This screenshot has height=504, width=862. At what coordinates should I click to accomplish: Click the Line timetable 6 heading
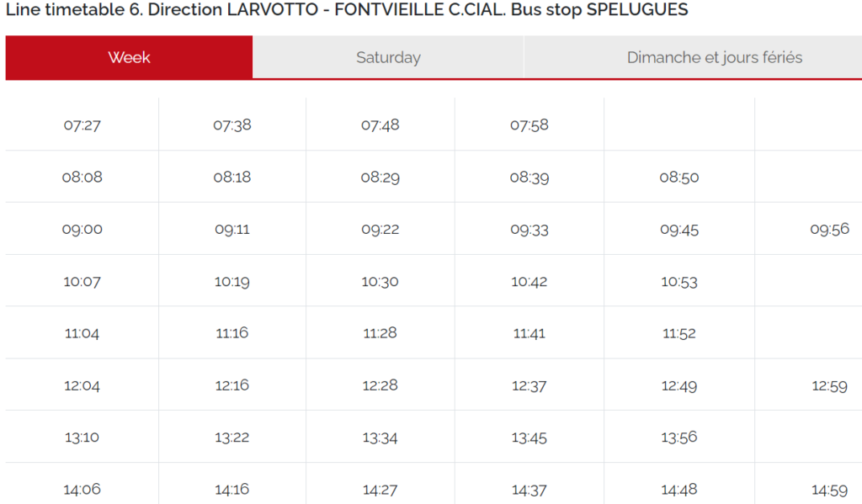click(x=347, y=10)
